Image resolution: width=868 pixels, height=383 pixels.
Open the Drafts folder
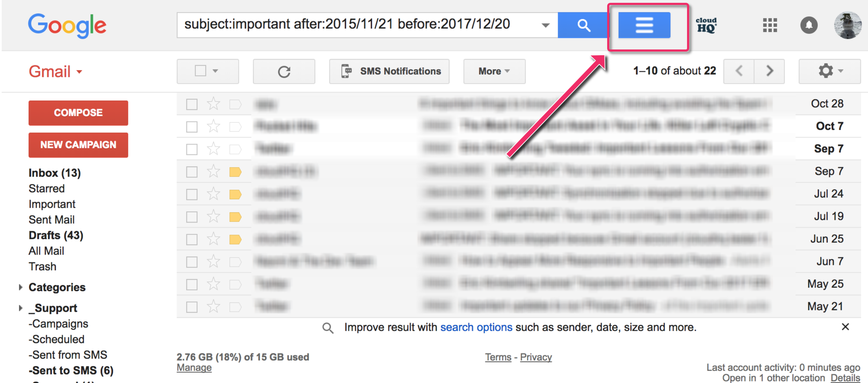[56, 235]
